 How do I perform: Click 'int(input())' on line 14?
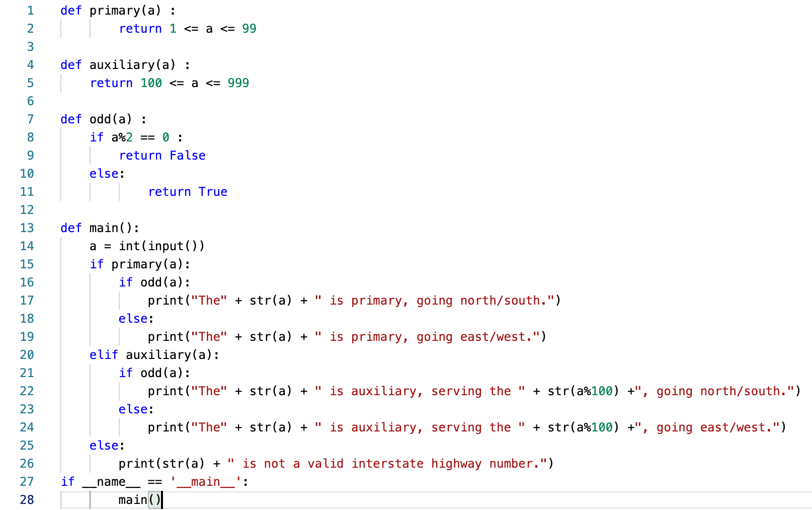point(162,246)
